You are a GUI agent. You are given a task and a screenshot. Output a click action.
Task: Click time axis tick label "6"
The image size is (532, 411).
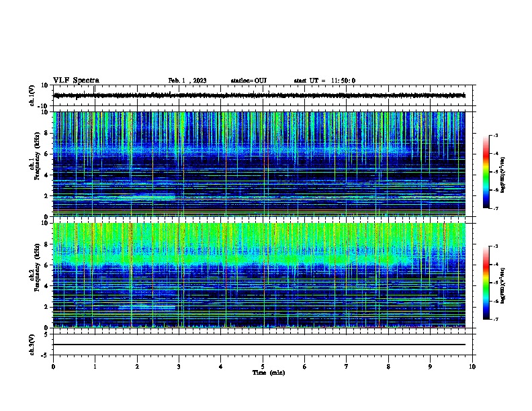point(305,367)
